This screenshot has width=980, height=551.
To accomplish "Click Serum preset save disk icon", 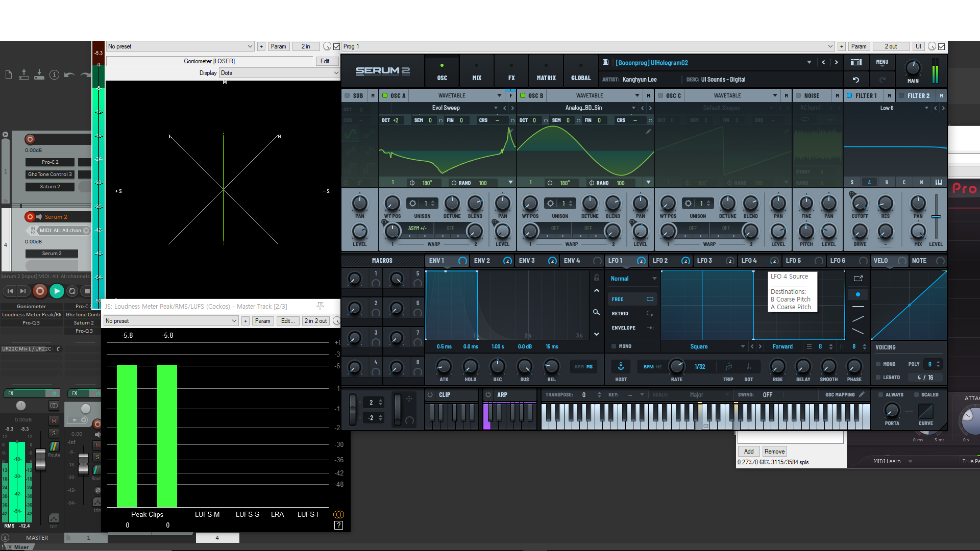I will pyautogui.click(x=605, y=62).
